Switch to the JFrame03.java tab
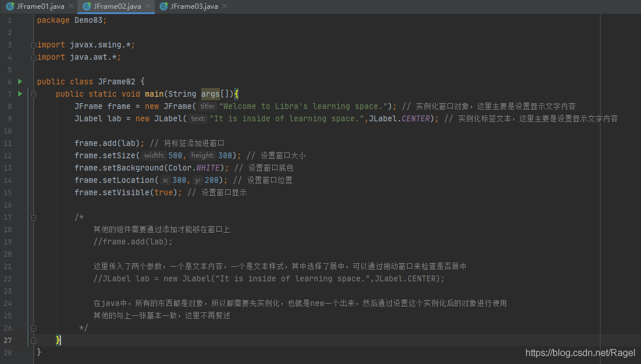Viewport: 641px width, 364px height. [191, 6]
